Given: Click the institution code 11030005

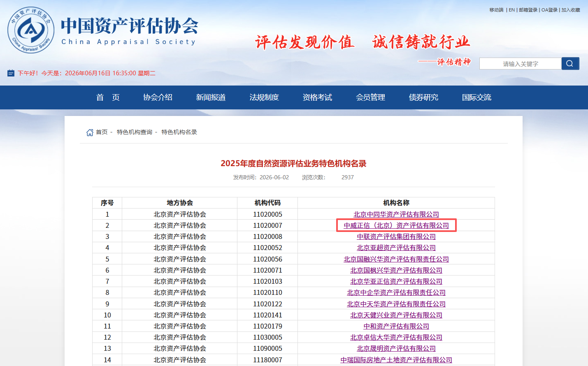Looking at the screenshot, I should click(267, 337).
